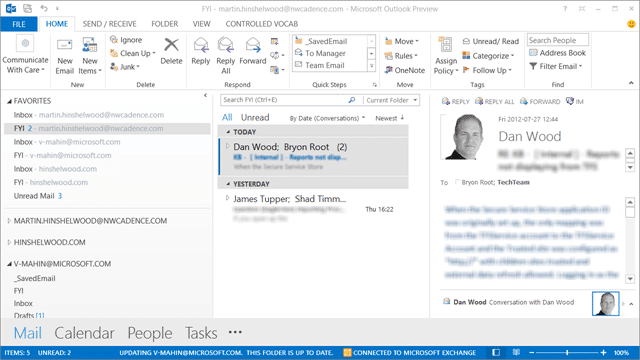640x360 pixels.
Task: Click REPLY in the reading pane
Action: point(456,101)
